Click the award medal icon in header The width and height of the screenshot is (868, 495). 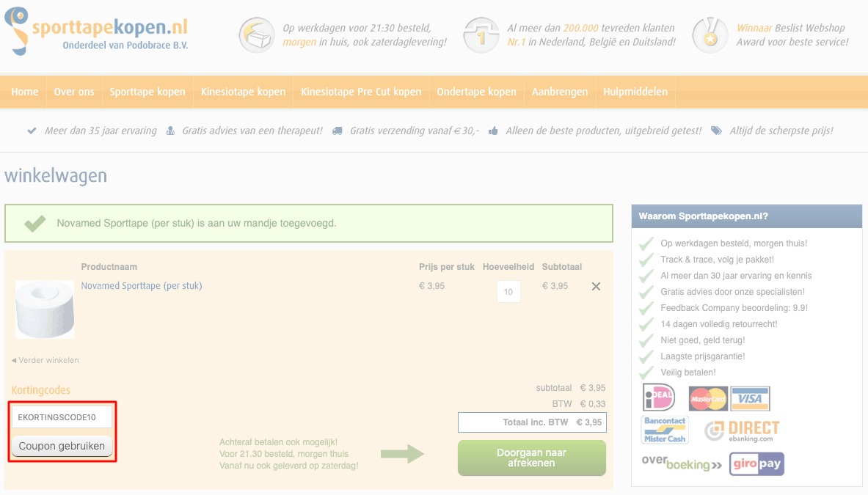(710, 35)
